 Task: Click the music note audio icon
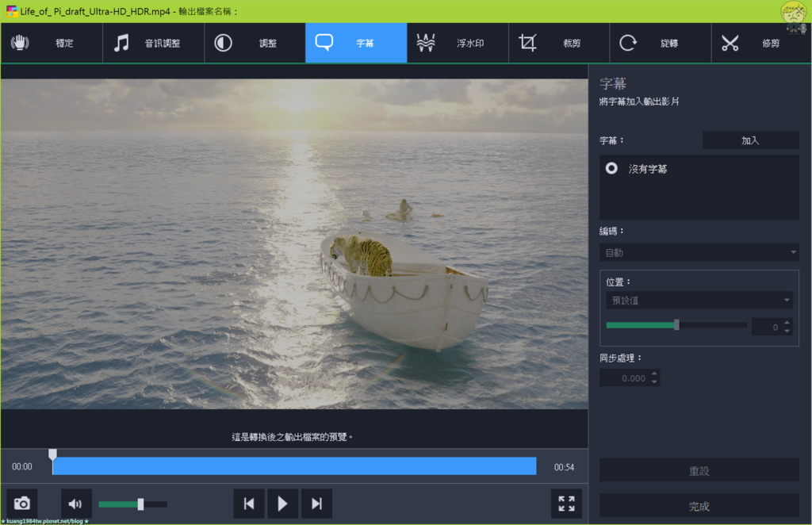click(x=121, y=43)
